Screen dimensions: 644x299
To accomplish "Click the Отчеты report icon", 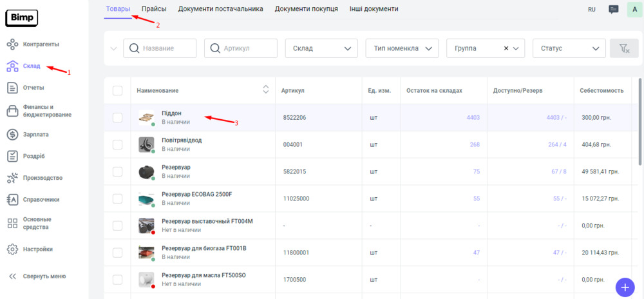I will 12,88.
